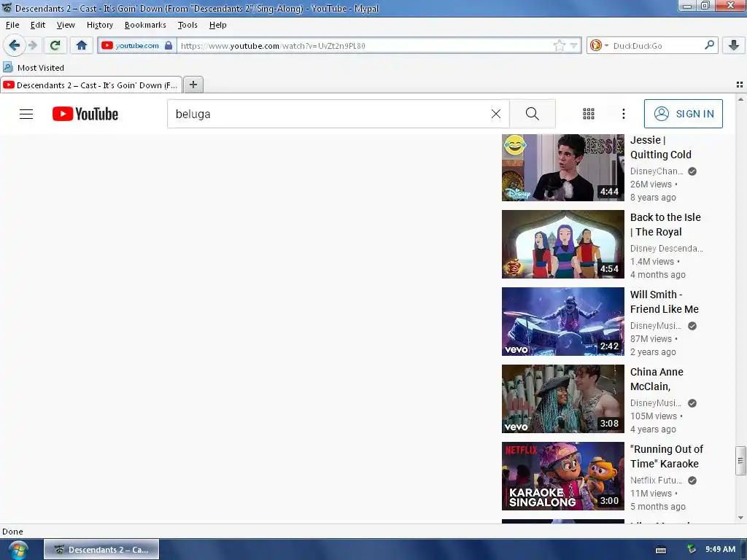Expand the address bar history dropdown arrow
This screenshot has height=560, width=747.
click(573, 46)
